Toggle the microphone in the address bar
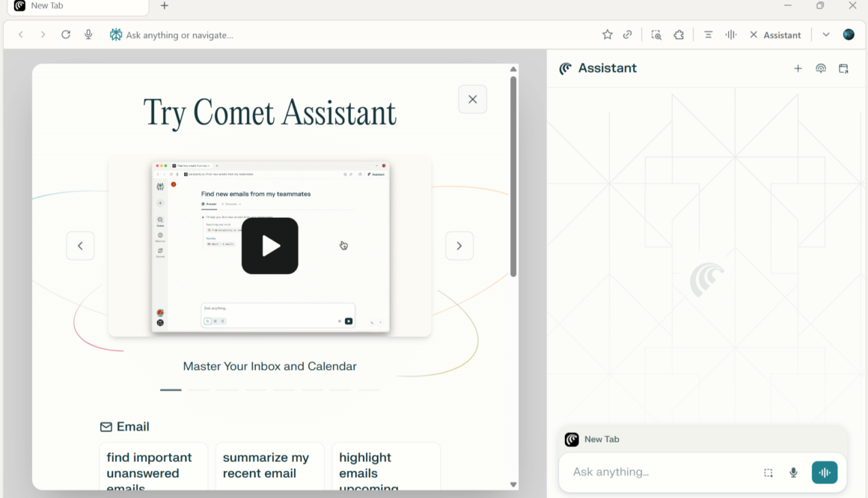 pyautogui.click(x=88, y=34)
